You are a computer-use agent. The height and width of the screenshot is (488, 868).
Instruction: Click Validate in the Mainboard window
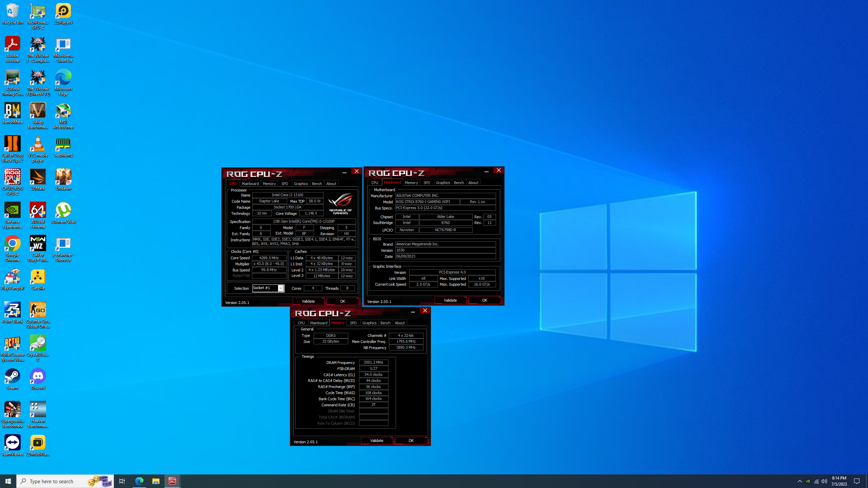pyautogui.click(x=450, y=300)
